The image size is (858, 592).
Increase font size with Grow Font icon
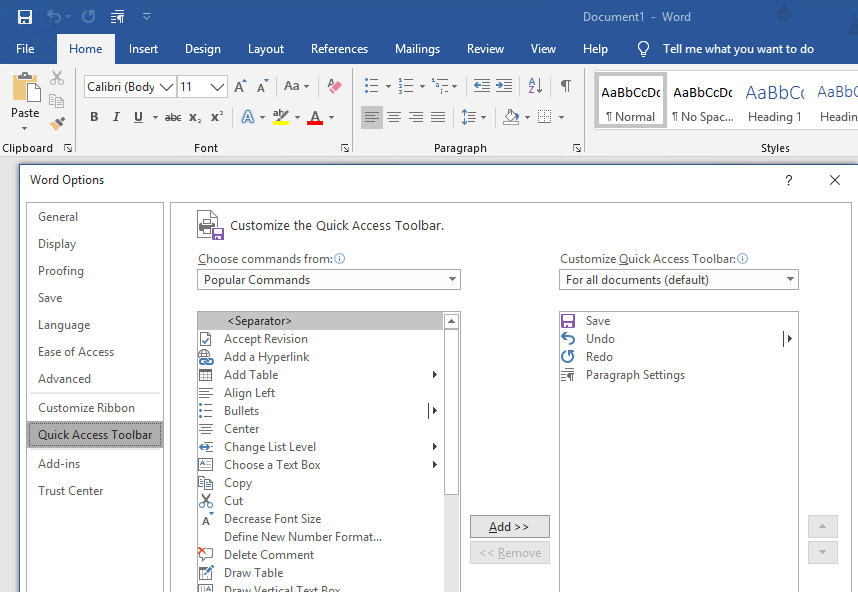tap(240, 86)
